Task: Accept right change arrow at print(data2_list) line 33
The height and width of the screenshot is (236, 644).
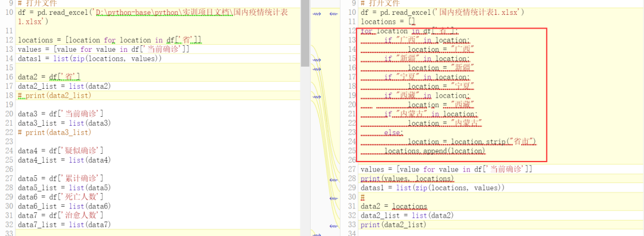Action: click(x=333, y=226)
